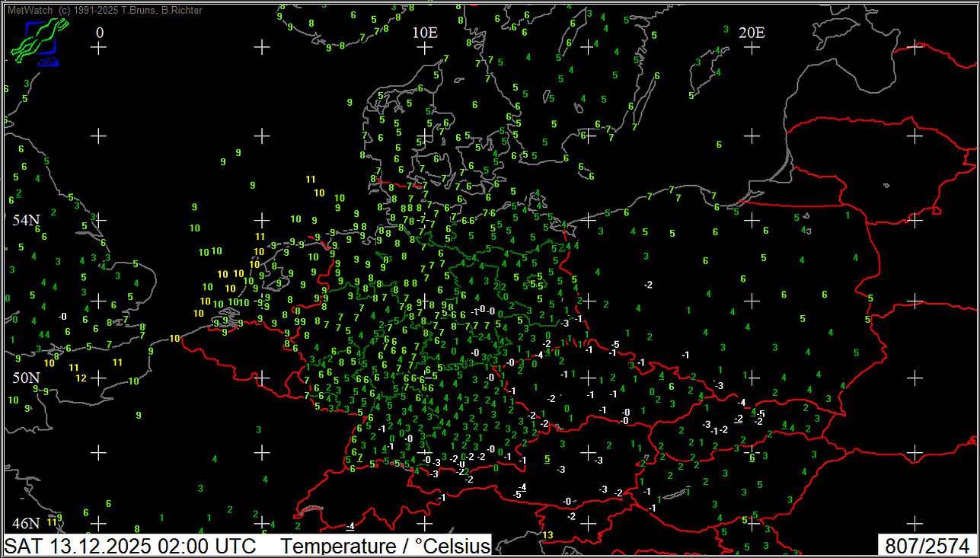Select the 10E longitude label
The image size is (980, 558).
(x=425, y=32)
